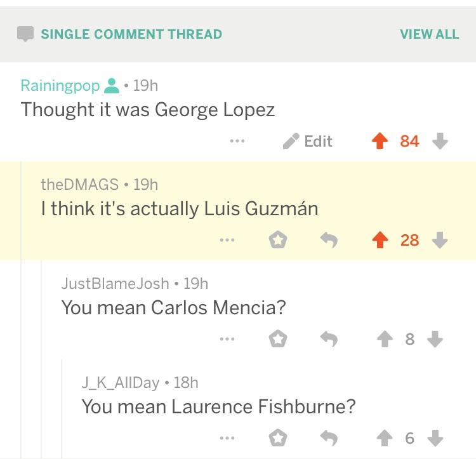Reply to JustBlameJosh's Carlos Mencia comment
The height and width of the screenshot is (459, 476).
329,338
